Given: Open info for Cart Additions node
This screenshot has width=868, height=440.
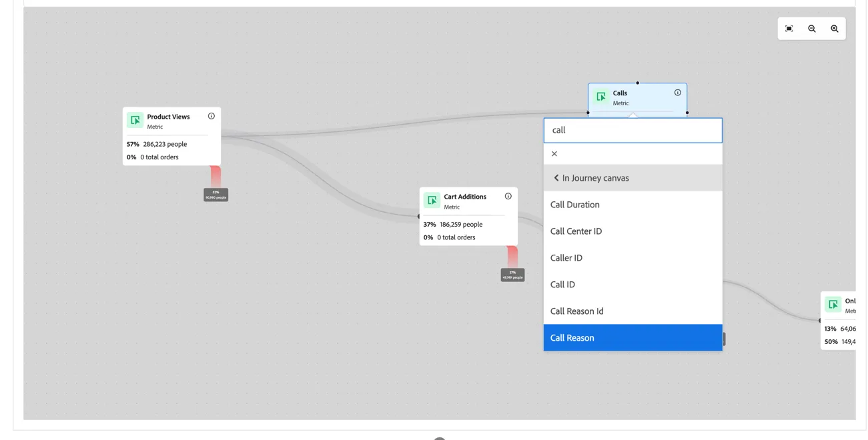Looking at the screenshot, I should pos(508,196).
